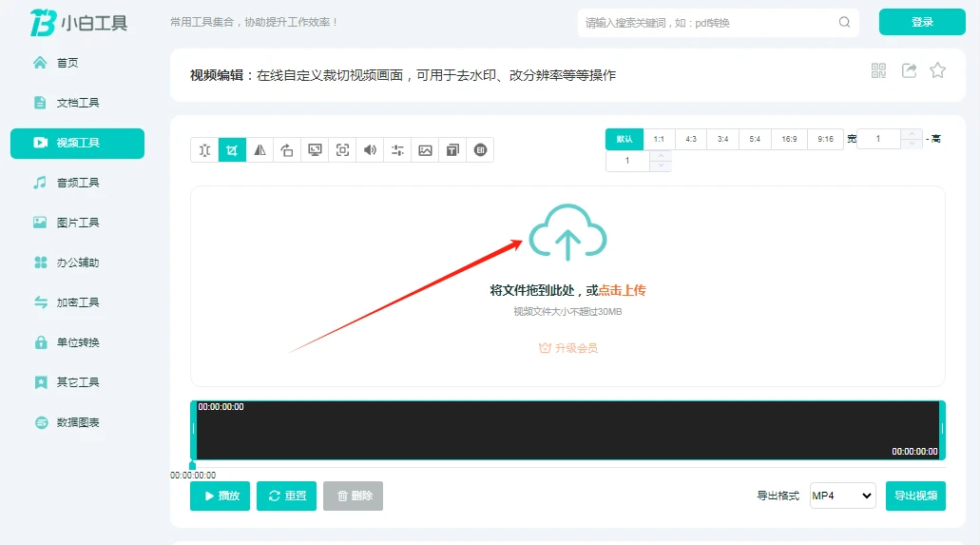Open 图片工具 in sidebar
The image size is (980, 545).
(78, 223)
